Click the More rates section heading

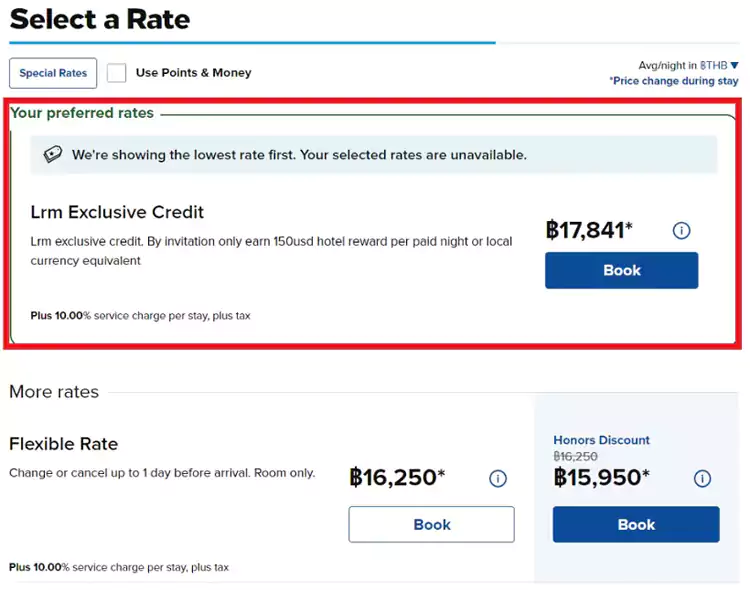click(54, 392)
